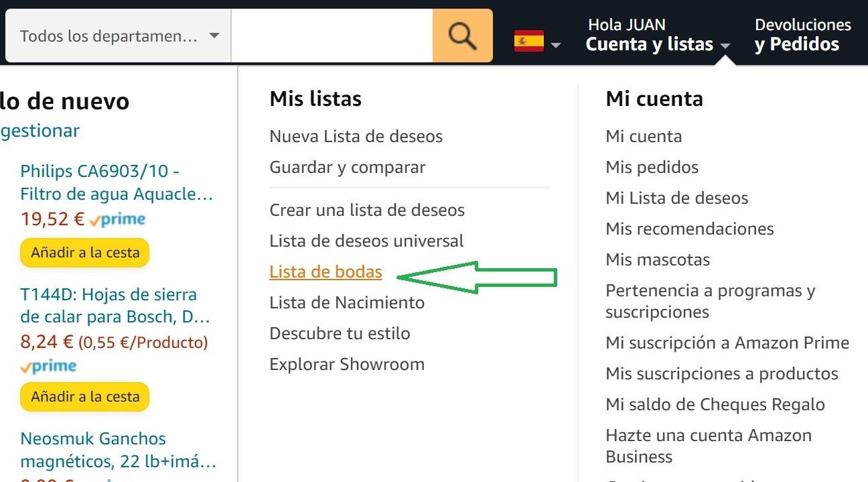Click the 19,52 € price

52,219
